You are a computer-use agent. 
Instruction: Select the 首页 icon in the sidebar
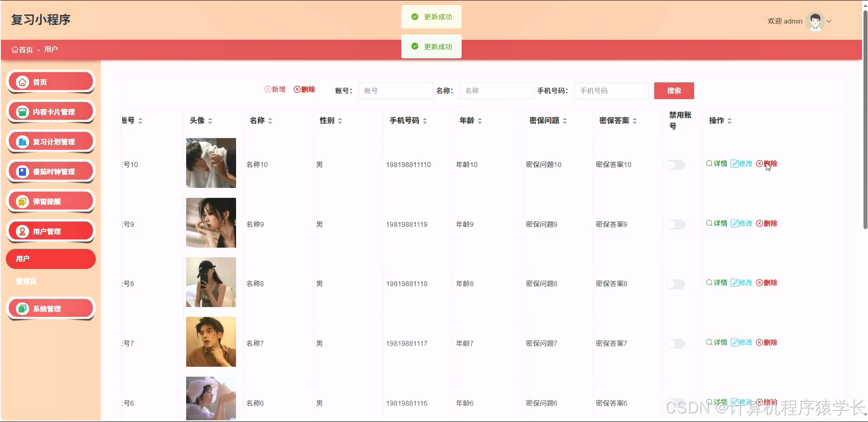point(21,82)
